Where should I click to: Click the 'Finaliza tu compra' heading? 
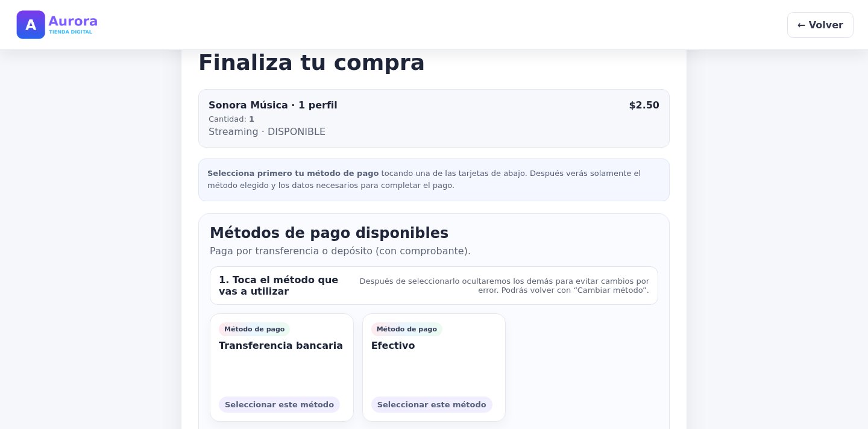coord(312,63)
